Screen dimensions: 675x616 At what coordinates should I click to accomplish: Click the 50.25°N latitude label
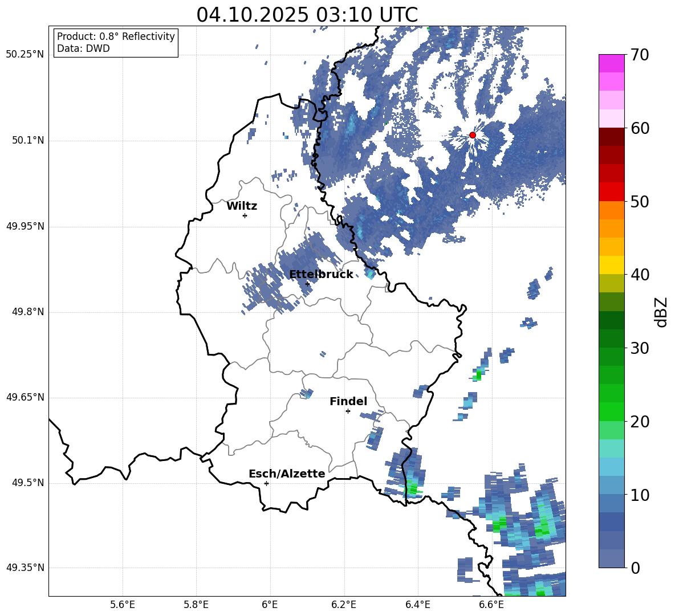[25, 55]
